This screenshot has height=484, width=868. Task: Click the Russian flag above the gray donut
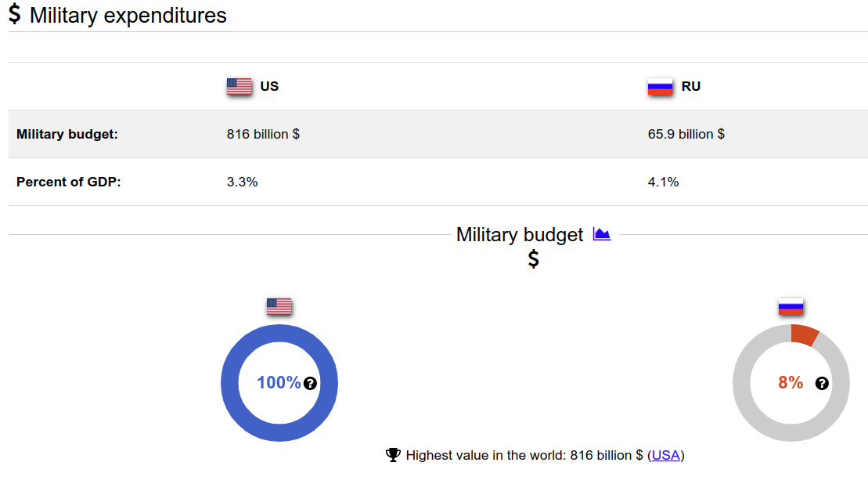pos(791,306)
